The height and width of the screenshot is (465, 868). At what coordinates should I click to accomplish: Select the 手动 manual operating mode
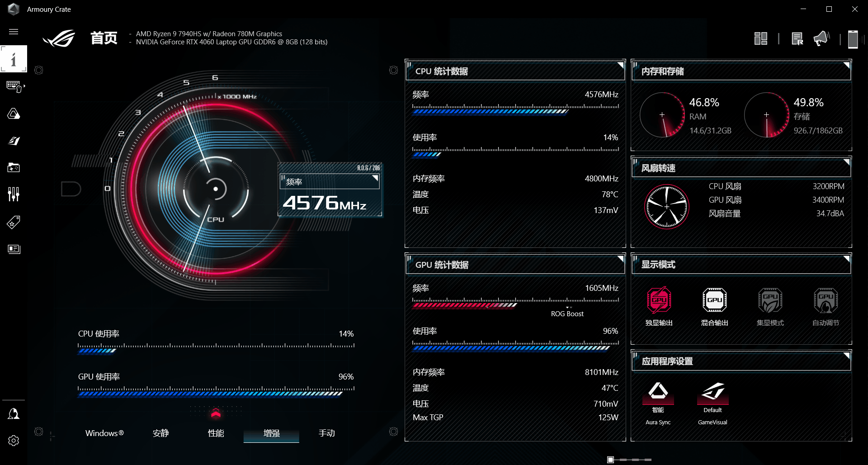(x=326, y=433)
